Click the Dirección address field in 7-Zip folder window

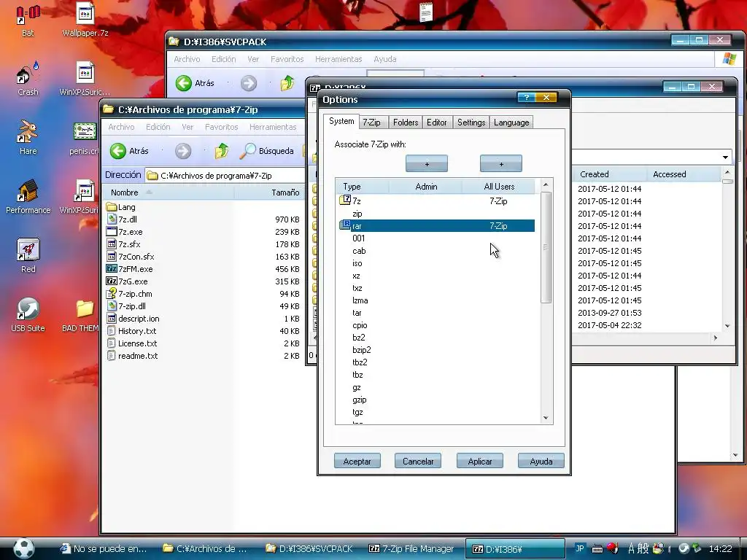[225, 175]
